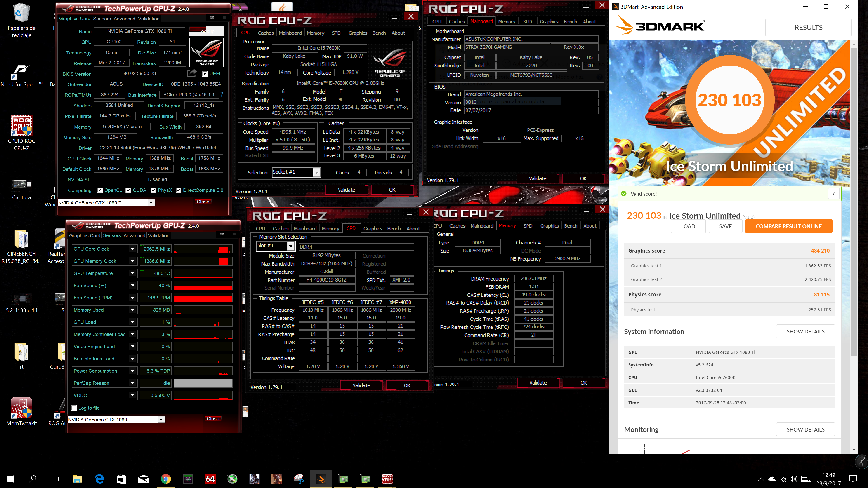Toggle CUDA checkbox in GPU-Z
Viewport: 868px width, 488px height.
point(128,190)
